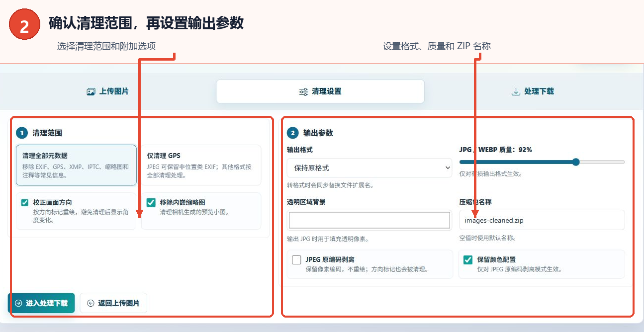Click the 进入处理下载 button
Screen dimensions: 644x332
pos(41,303)
